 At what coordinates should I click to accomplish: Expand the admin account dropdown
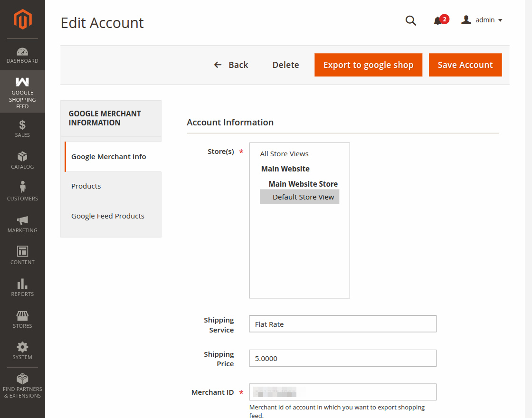[482, 20]
